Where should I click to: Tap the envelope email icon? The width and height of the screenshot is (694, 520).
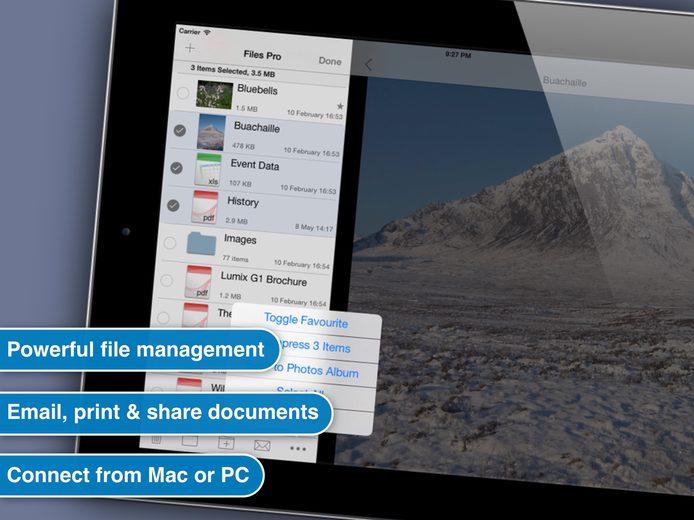pos(262,445)
